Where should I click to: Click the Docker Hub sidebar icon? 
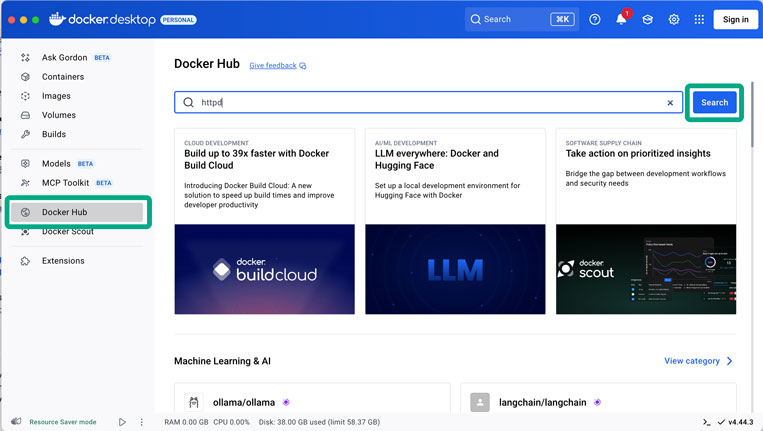25,212
